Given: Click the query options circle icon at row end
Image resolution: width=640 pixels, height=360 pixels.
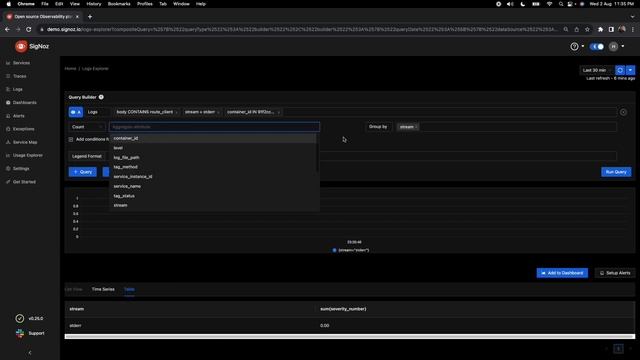Looking at the screenshot, I should tap(623, 112).
